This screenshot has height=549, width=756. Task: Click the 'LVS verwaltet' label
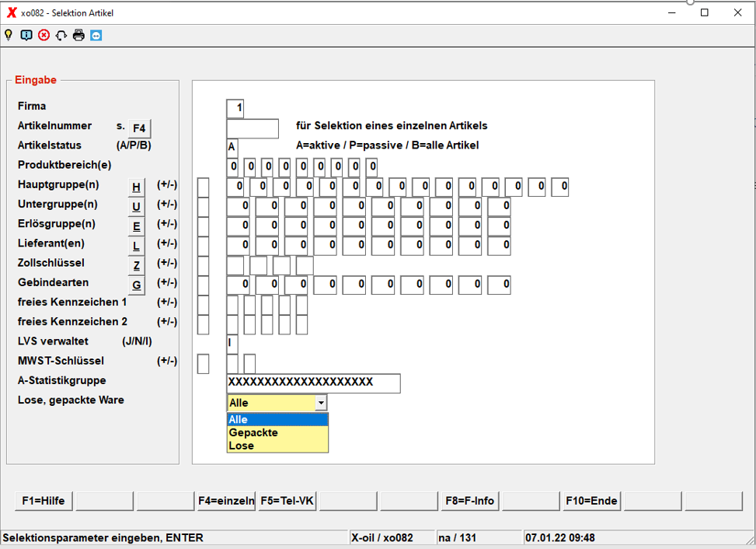[x=53, y=341]
